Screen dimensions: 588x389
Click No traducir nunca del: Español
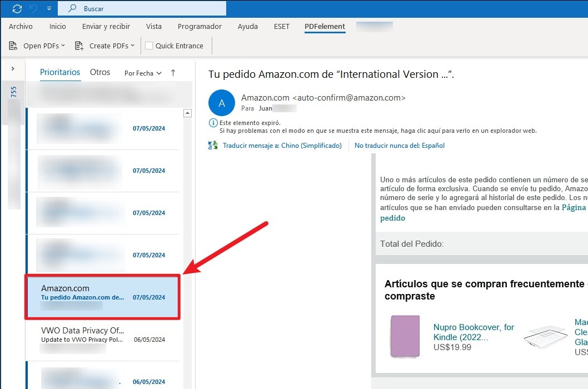point(400,146)
